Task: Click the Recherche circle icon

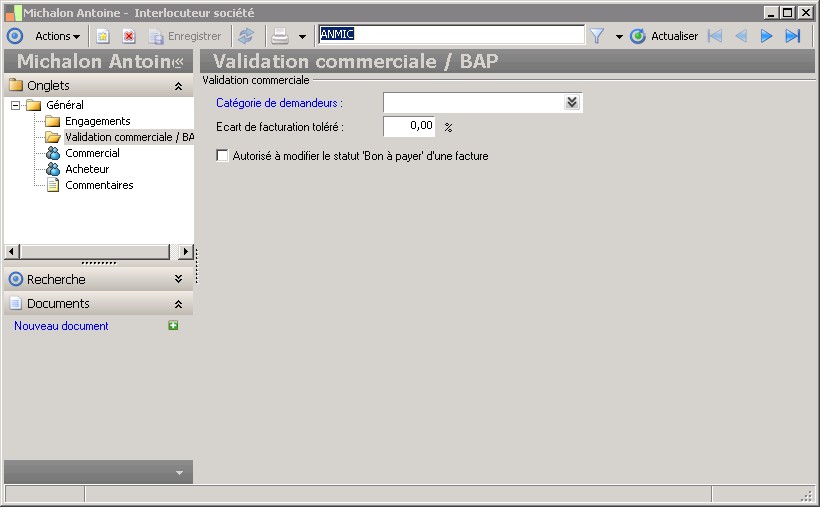Action: pos(16,279)
